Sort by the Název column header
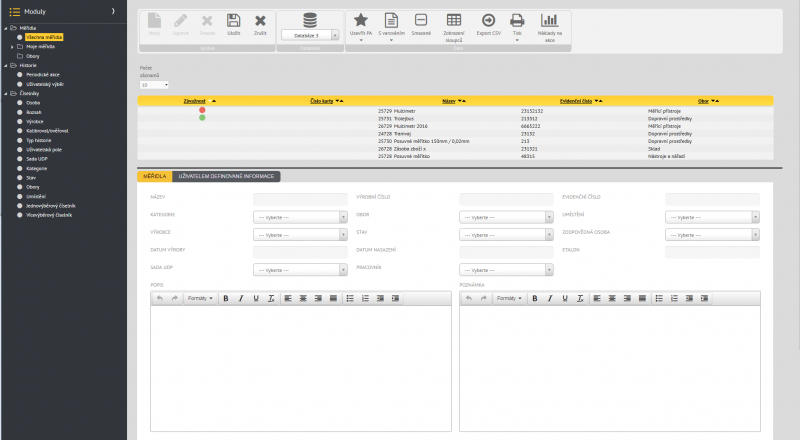This screenshot has height=440, width=800. [449, 101]
